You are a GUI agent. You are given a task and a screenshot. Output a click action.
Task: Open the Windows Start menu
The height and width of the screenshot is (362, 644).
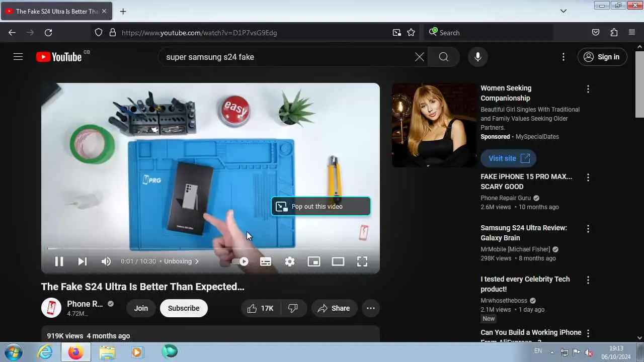click(x=13, y=352)
